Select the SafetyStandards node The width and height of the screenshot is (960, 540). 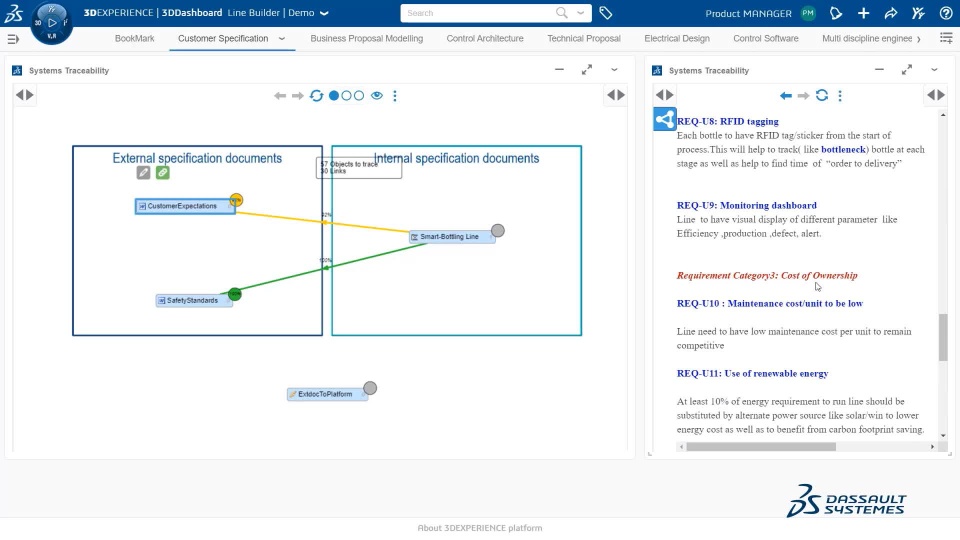pos(193,301)
